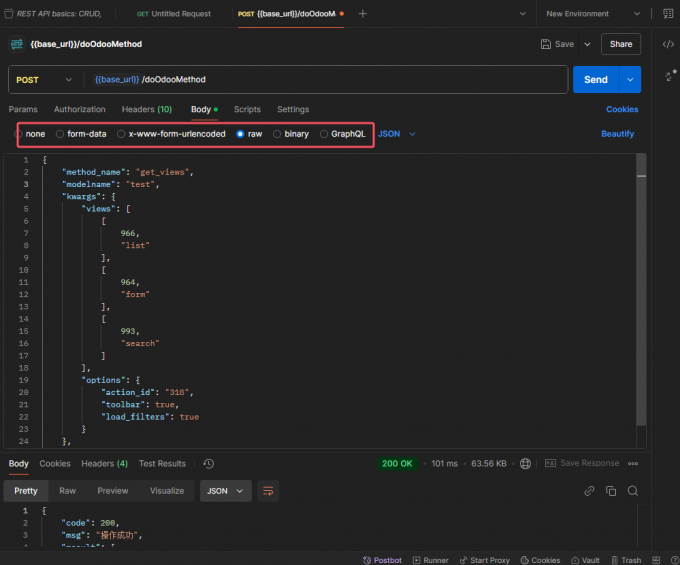680x565 pixels.
Task: Copy response link icon
Action: (589, 491)
